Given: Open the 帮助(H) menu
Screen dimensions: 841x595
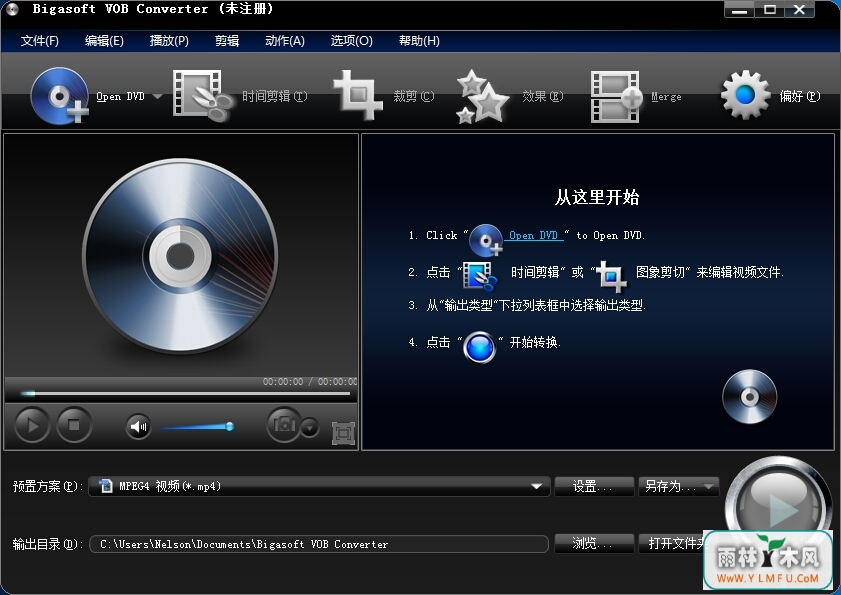Looking at the screenshot, I should coord(419,41).
